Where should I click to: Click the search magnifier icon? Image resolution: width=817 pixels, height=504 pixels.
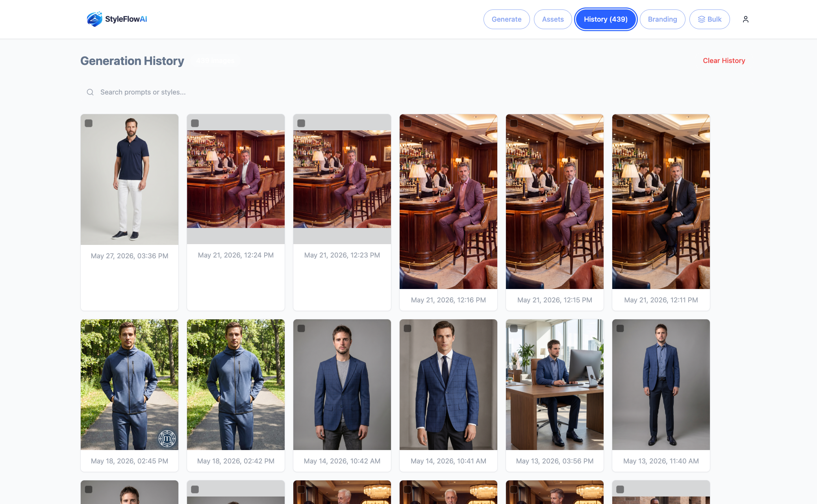90,92
